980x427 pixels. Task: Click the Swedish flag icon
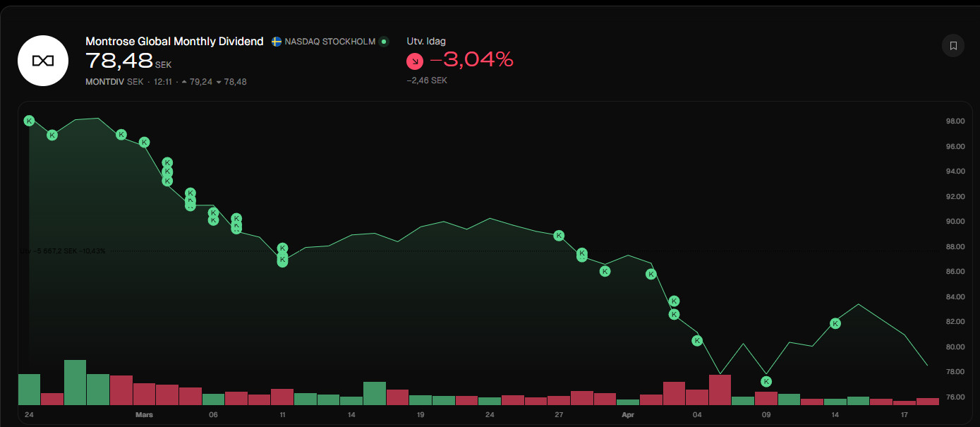277,42
